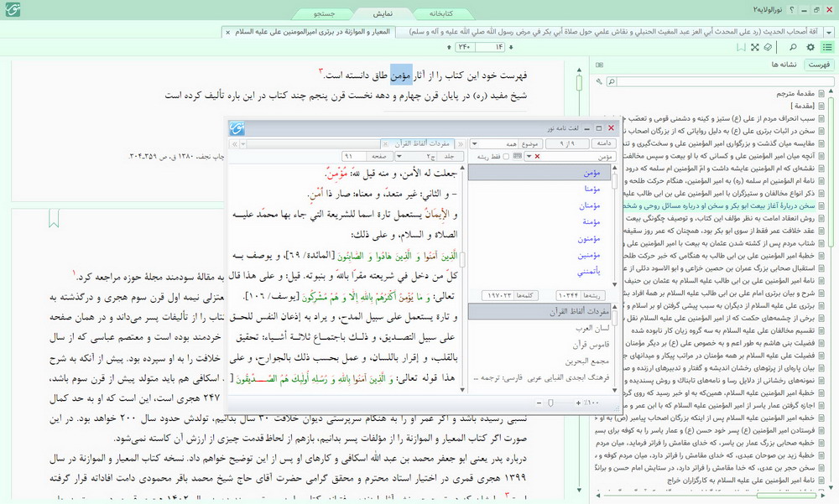Switch to the جستجو tab
839x504 pixels.
[x=324, y=13]
